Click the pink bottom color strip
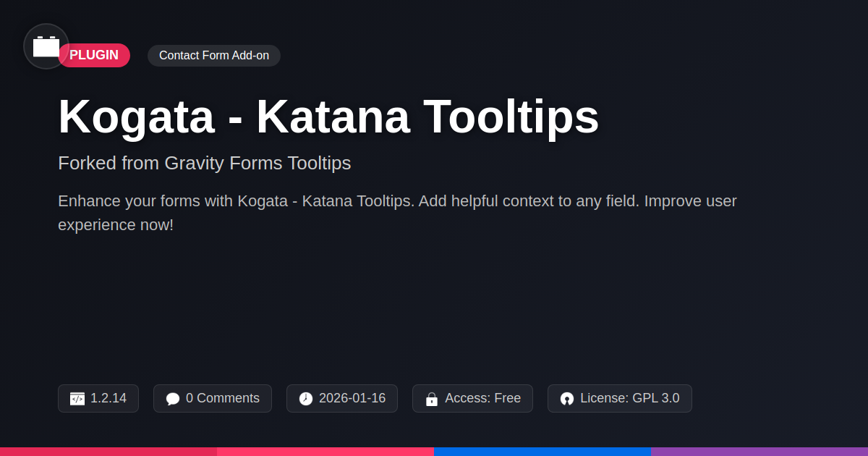Screen dimensions: 868x456 [325, 452]
